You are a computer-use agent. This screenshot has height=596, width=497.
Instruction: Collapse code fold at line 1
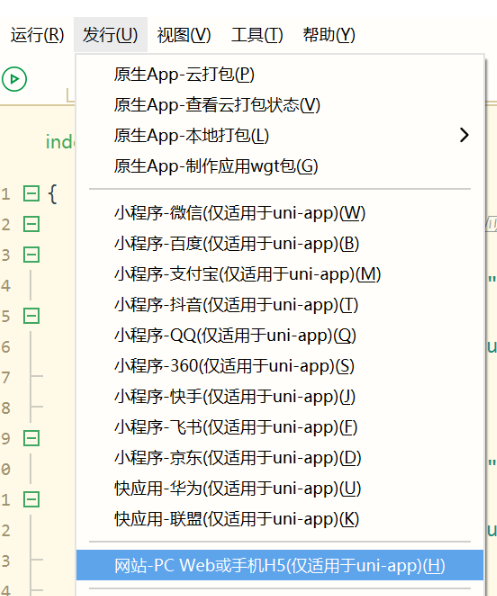pos(31,193)
